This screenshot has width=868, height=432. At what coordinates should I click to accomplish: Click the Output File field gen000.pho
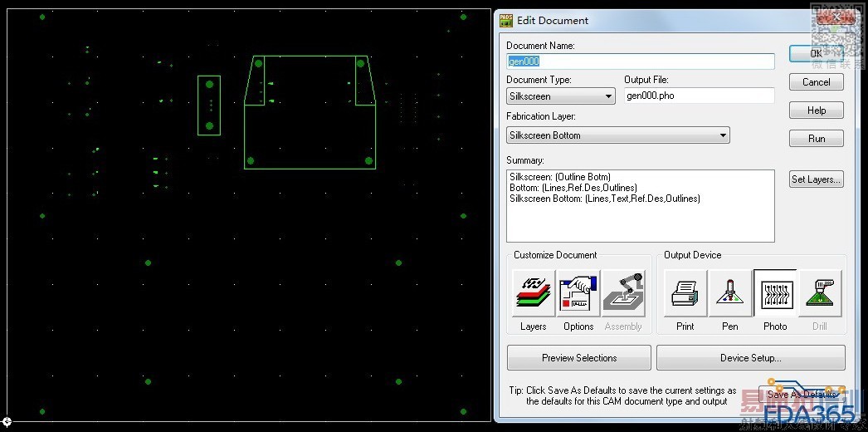coord(700,96)
